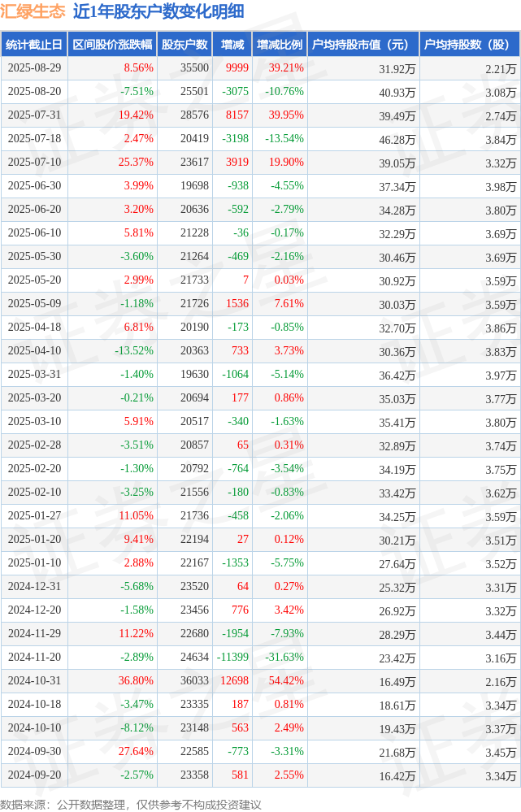Screen dimensions: 521x812
Task: Click the 统计截止日 column header
Action: pyautogui.click(x=34, y=45)
